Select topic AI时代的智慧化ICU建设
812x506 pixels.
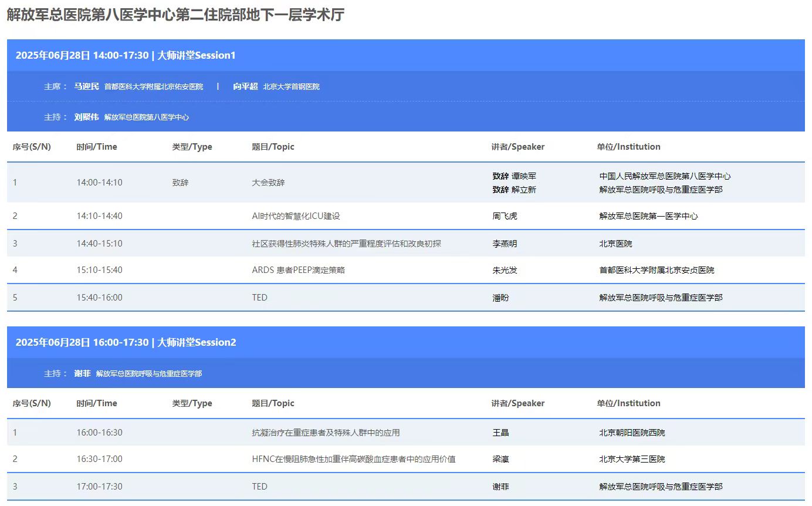click(296, 216)
